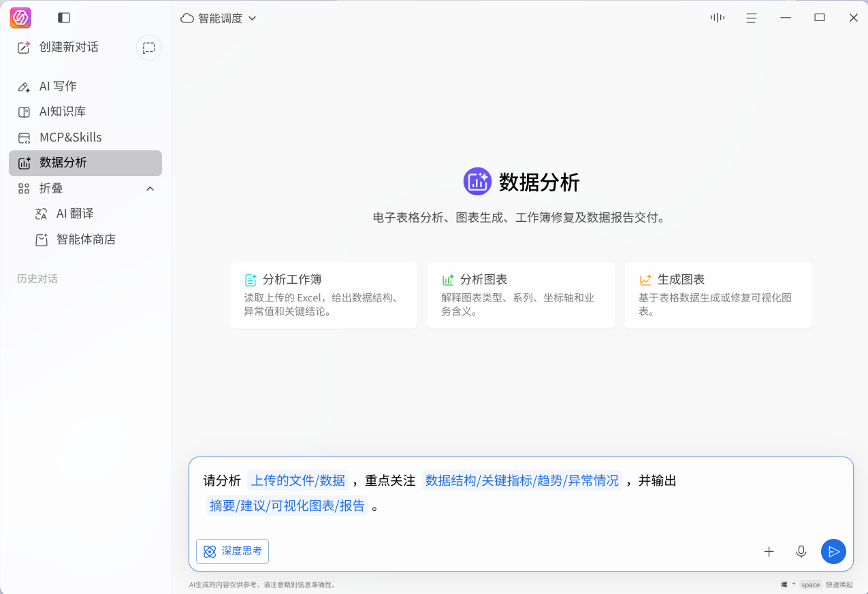Viewport: 868px width, 594px height.
Task: Click the 分析图表 card bar-chart icon
Action: point(448,280)
